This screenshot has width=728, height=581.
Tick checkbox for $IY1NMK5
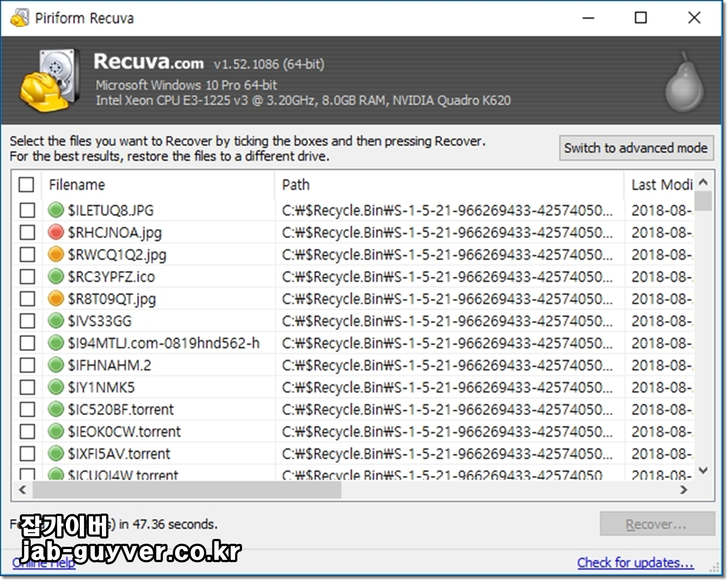pos(27,387)
